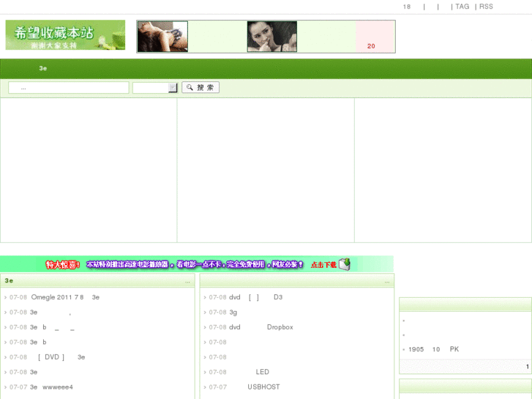This screenshot has width=532, height=399.
Task: Open the "USBHOST" article dated 07-07
Action: pyautogui.click(x=263, y=387)
